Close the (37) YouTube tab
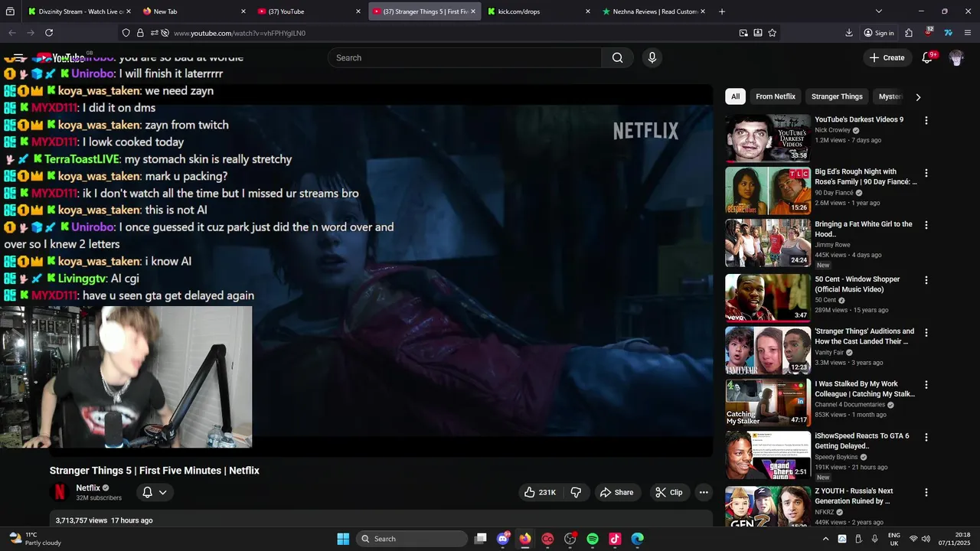The height and width of the screenshot is (551, 980). [x=358, y=11]
